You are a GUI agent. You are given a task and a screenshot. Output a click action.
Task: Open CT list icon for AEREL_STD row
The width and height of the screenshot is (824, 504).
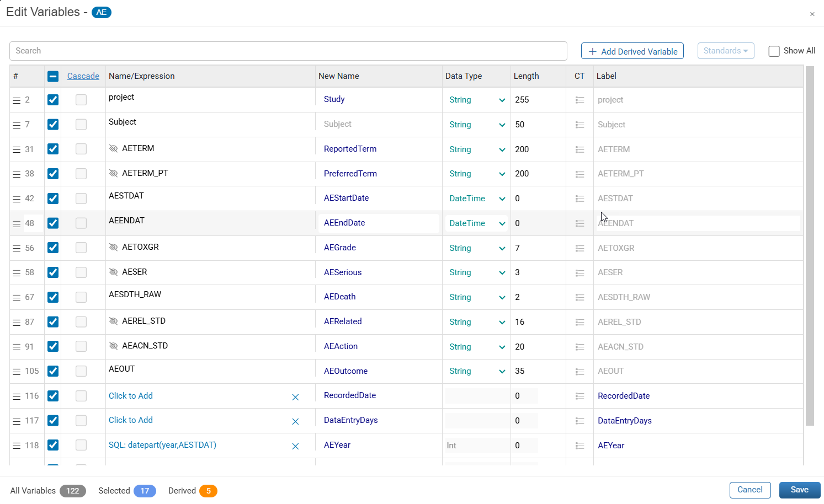[580, 323]
